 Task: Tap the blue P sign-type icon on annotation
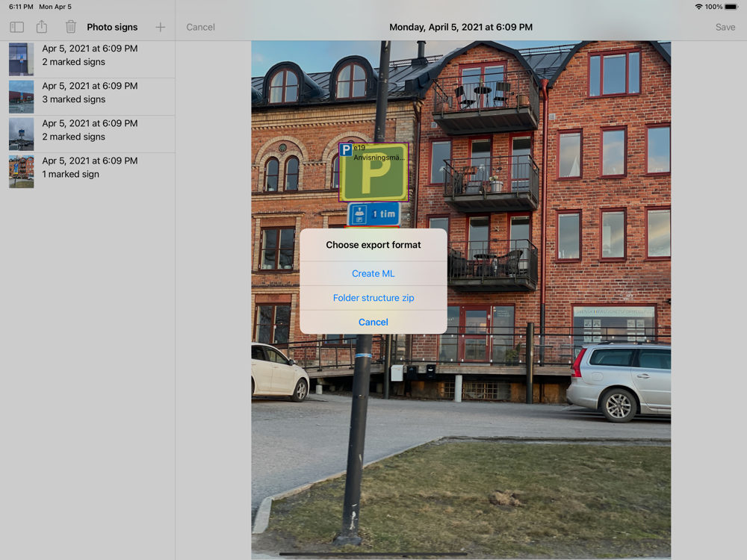click(346, 150)
